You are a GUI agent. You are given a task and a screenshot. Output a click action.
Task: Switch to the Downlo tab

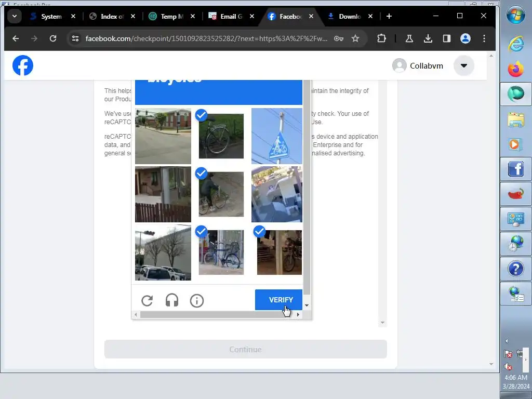350,16
